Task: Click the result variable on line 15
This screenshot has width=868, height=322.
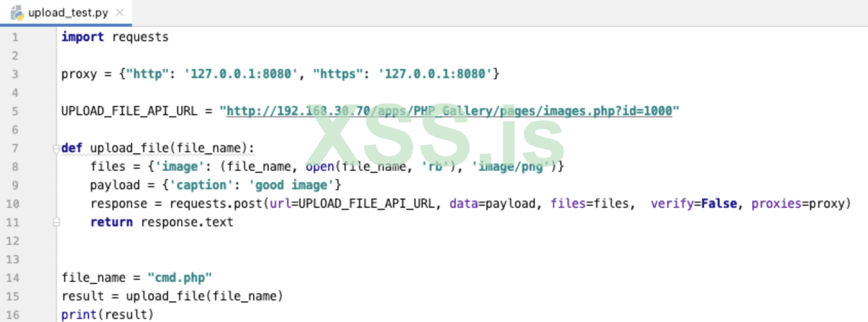Action: 82,296
